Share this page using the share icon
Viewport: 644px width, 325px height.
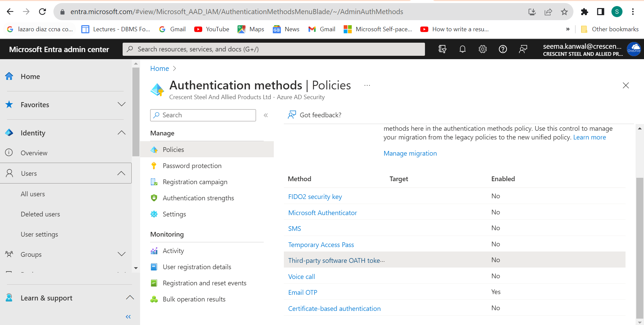tap(548, 12)
